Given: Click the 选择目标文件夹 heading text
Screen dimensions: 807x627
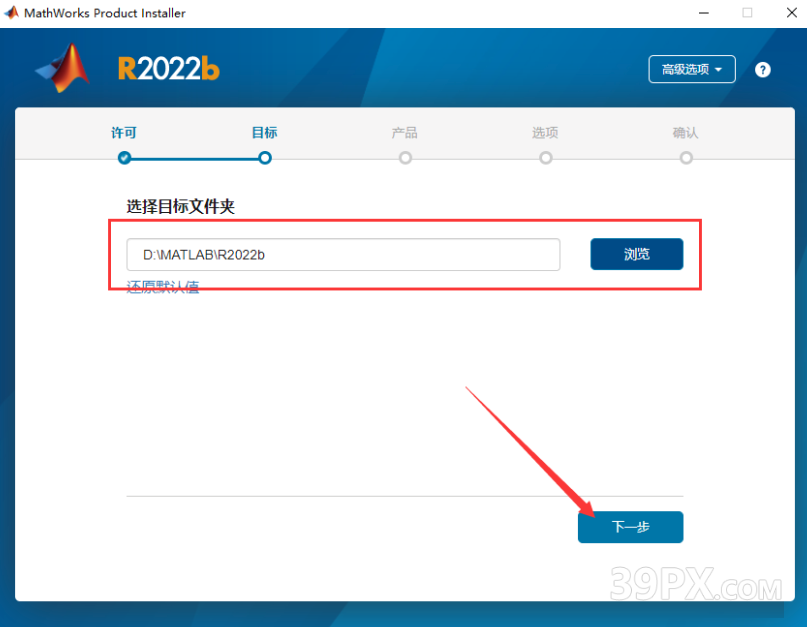Looking at the screenshot, I should point(181,206).
